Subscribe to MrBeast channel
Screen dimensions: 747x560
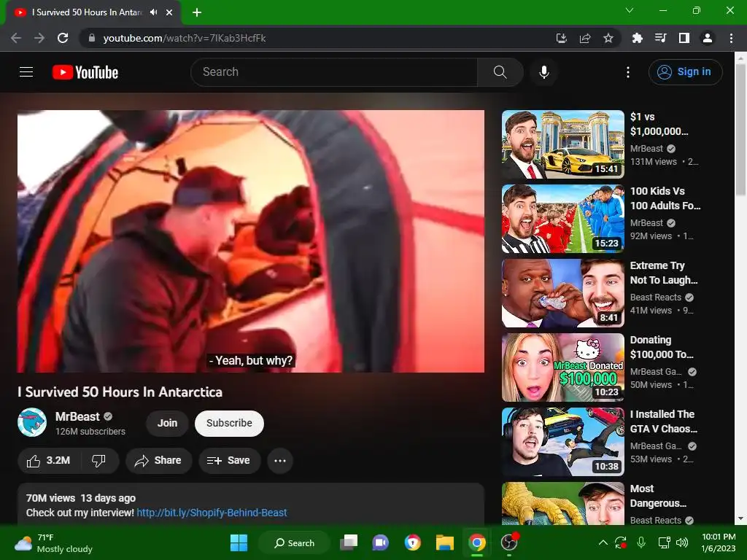(229, 424)
